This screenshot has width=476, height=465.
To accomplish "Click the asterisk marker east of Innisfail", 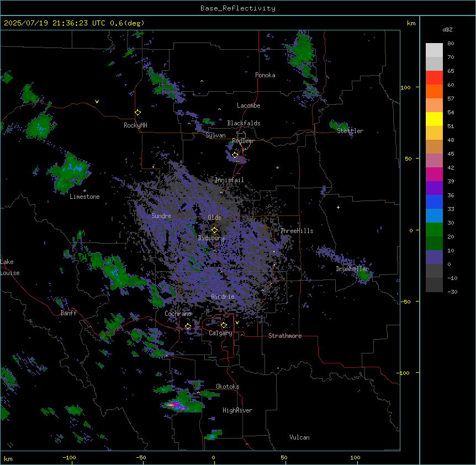I will 277,167.
